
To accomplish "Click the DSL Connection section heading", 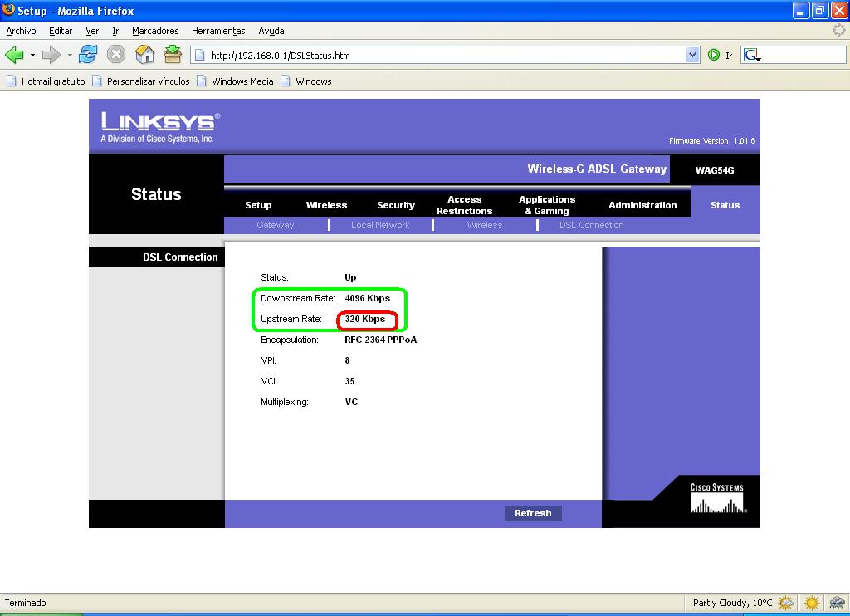I will (x=180, y=257).
